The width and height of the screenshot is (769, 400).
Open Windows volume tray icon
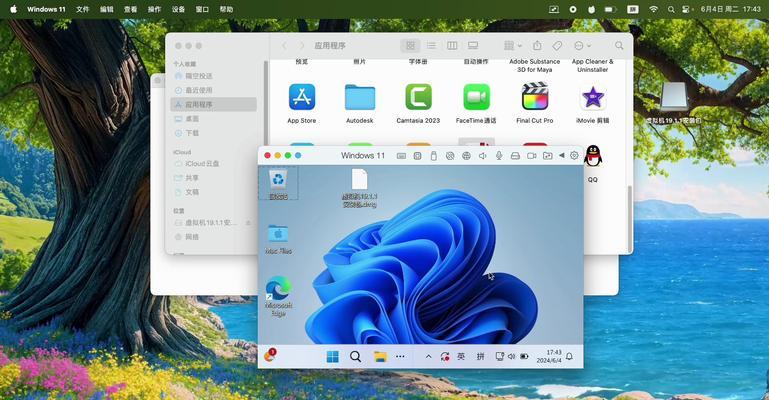tap(512, 356)
